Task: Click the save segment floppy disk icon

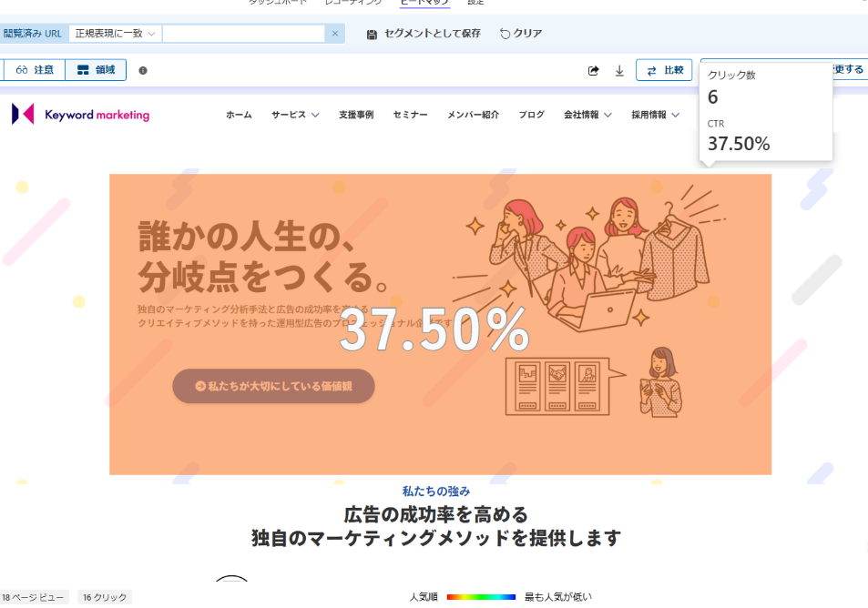Action: click(x=372, y=35)
